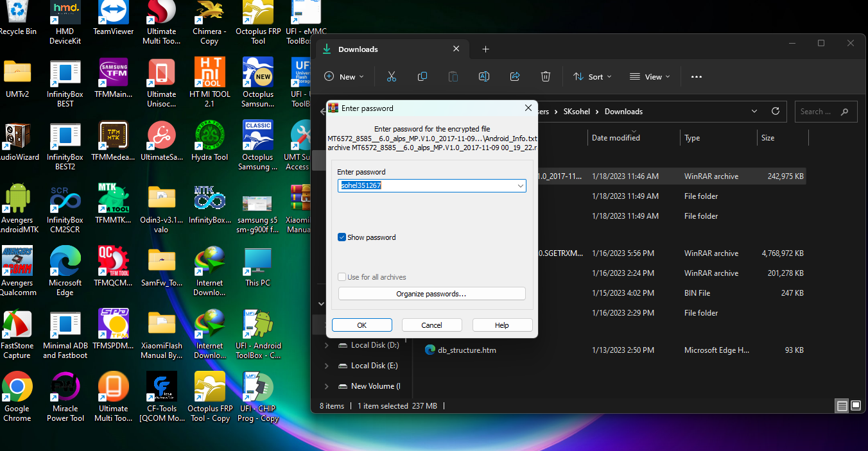
Task: Expand the Sort dropdown menu
Action: click(592, 76)
